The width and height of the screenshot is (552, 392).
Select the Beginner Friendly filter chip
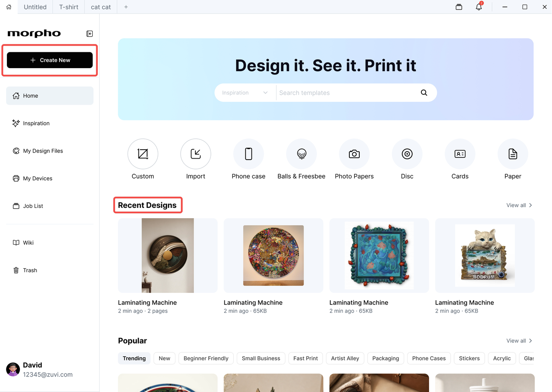pos(206,358)
